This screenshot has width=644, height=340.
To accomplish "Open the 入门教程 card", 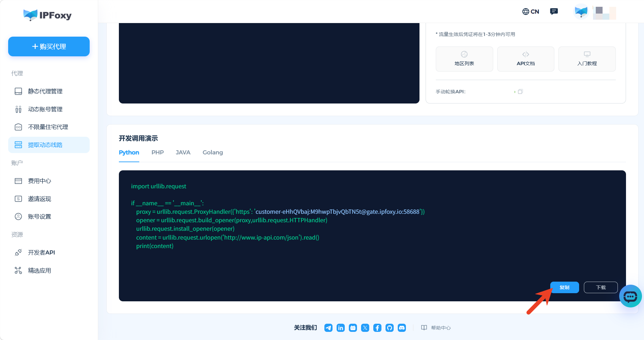I will click(587, 59).
